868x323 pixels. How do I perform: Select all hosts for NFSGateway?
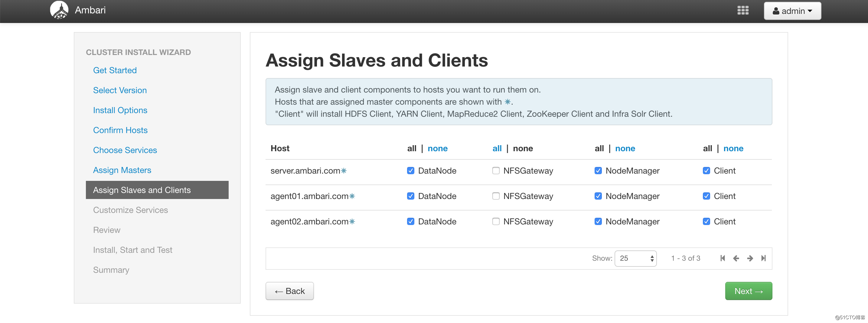pyautogui.click(x=497, y=148)
